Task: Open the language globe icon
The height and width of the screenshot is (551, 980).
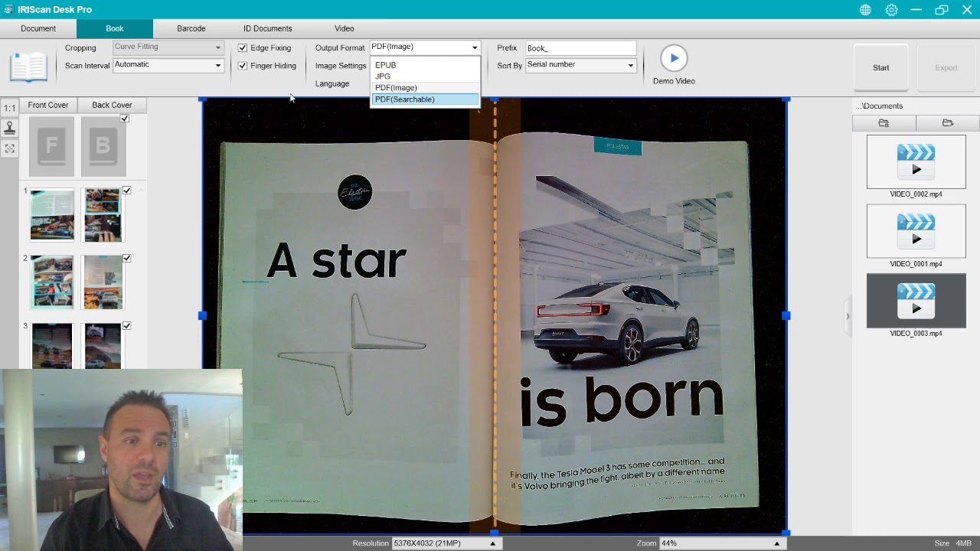Action: click(x=865, y=10)
